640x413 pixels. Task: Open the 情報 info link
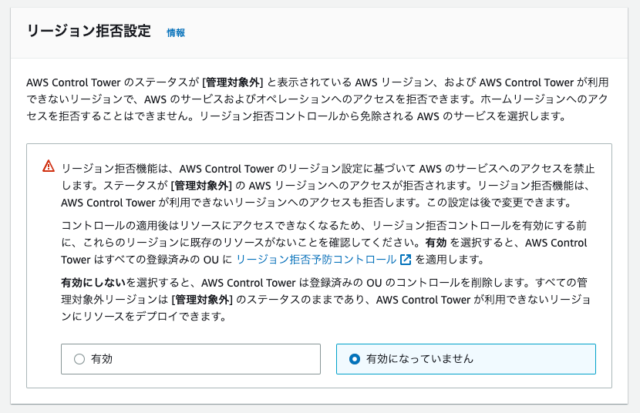[176, 33]
